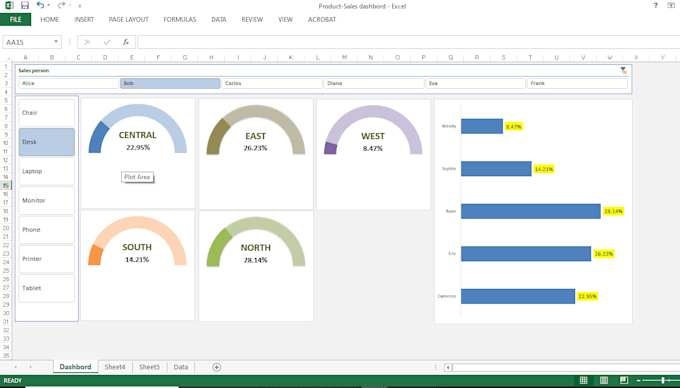The image size is (680, 388).
Task: Click the CENTRAL gauge chart title
Action: [137, 135]
